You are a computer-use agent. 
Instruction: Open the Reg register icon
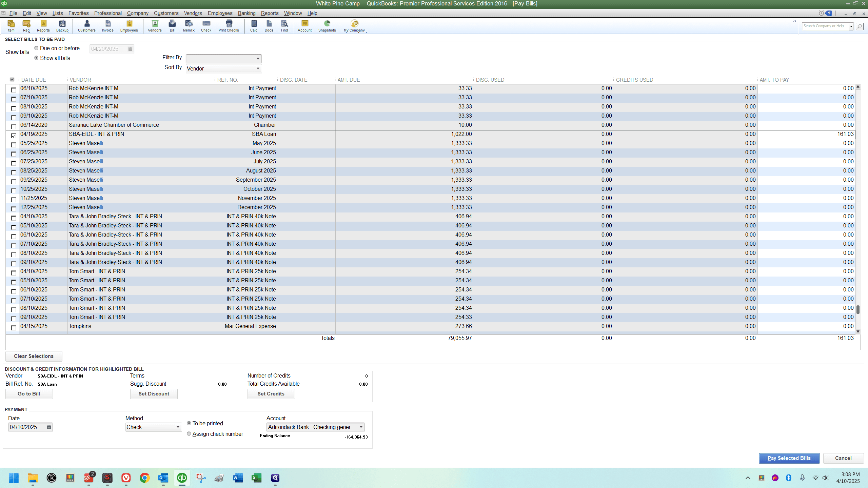(x=26, y=26)
